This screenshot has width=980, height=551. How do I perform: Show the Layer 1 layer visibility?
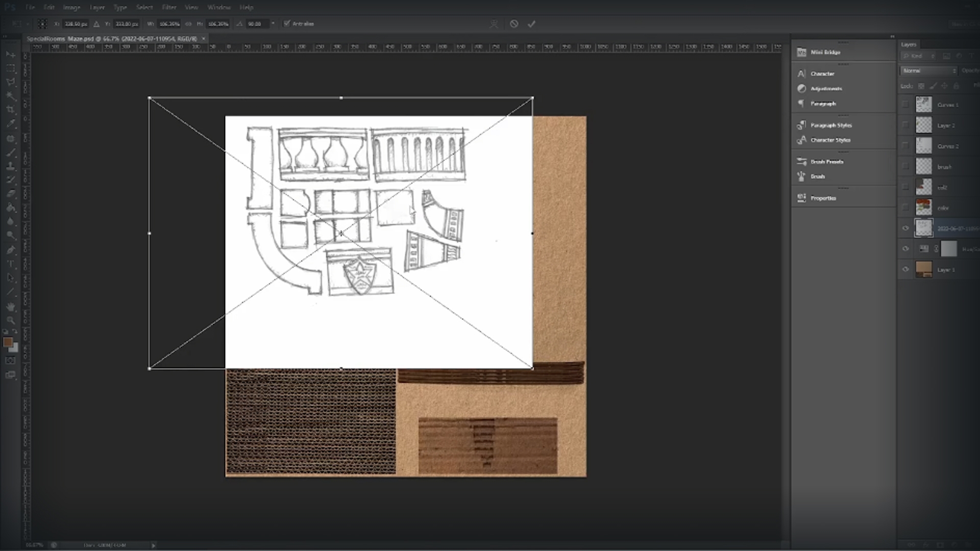tap(905, 269)
